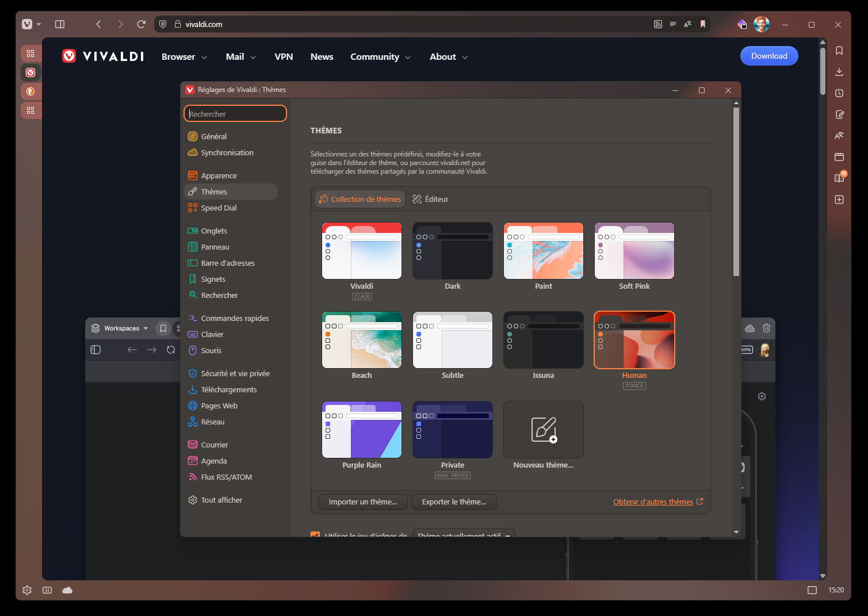The image size is (868, 616).
Task: Click 'Exporter le thème...' button
Action: pos(454,502)
